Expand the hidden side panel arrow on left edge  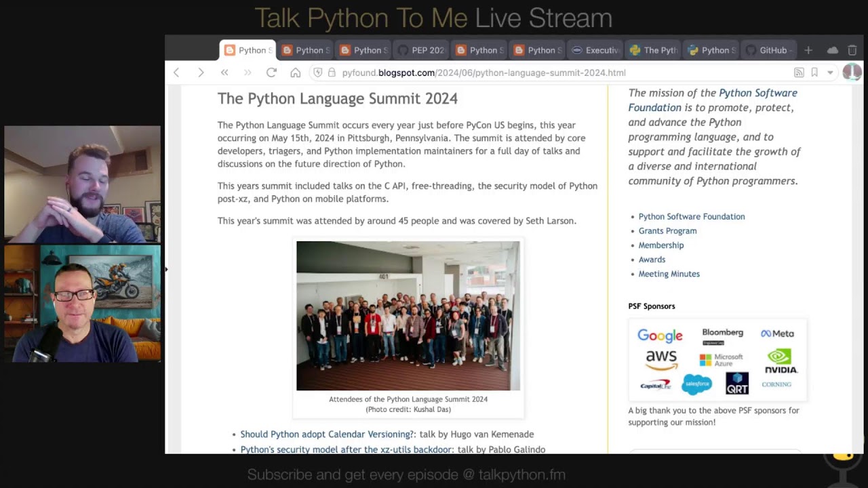pos(166,269)
